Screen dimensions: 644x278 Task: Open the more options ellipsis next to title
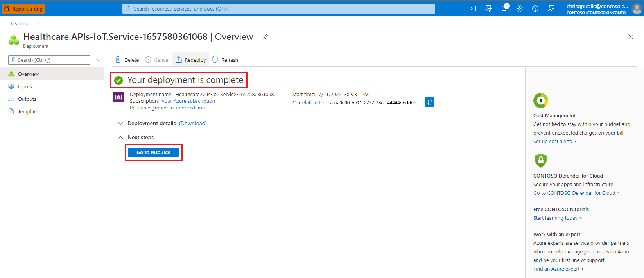click(x=278, y=37)
